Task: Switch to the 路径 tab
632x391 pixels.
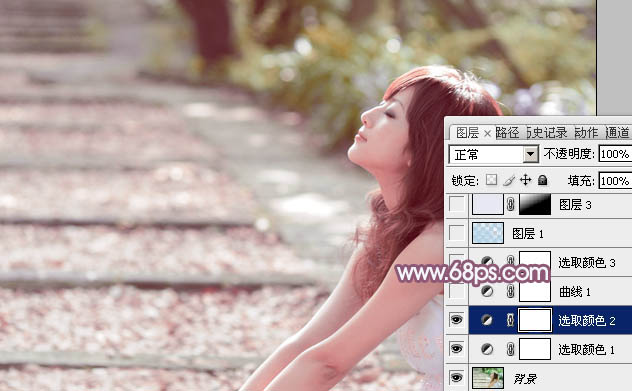Action: [x=507, y=133]
